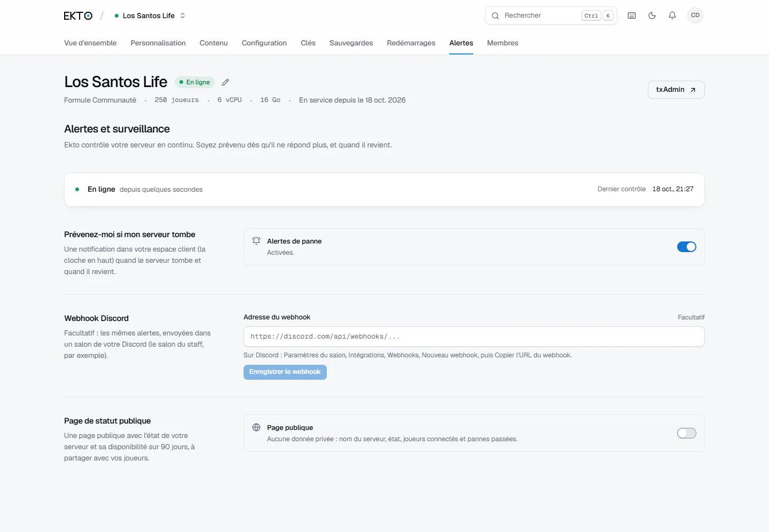Open the CD user avatar menu

coord(695,15)
